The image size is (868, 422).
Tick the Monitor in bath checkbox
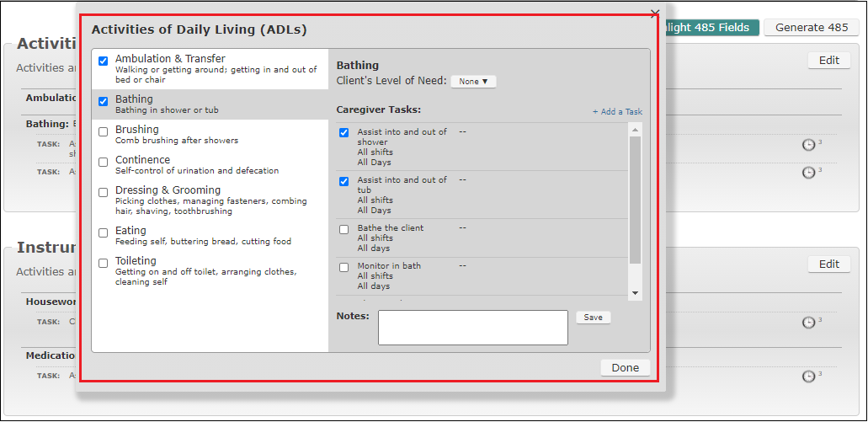coord(343,267)
